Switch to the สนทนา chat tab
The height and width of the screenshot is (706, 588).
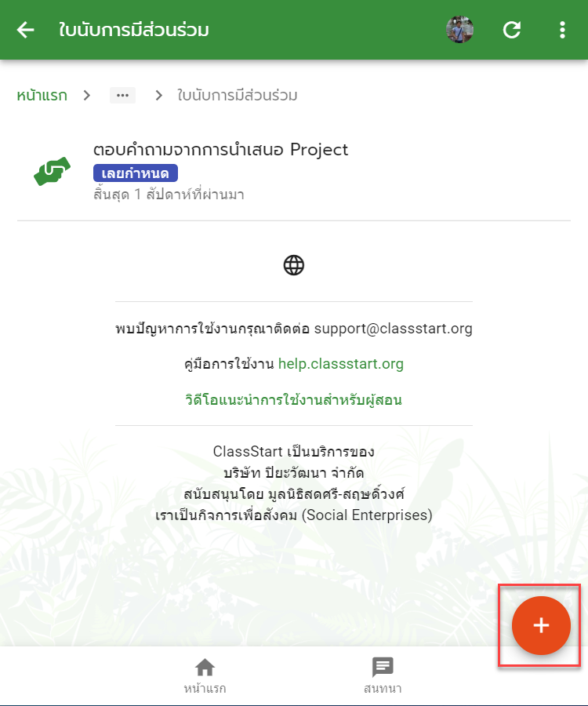(383, 675)
